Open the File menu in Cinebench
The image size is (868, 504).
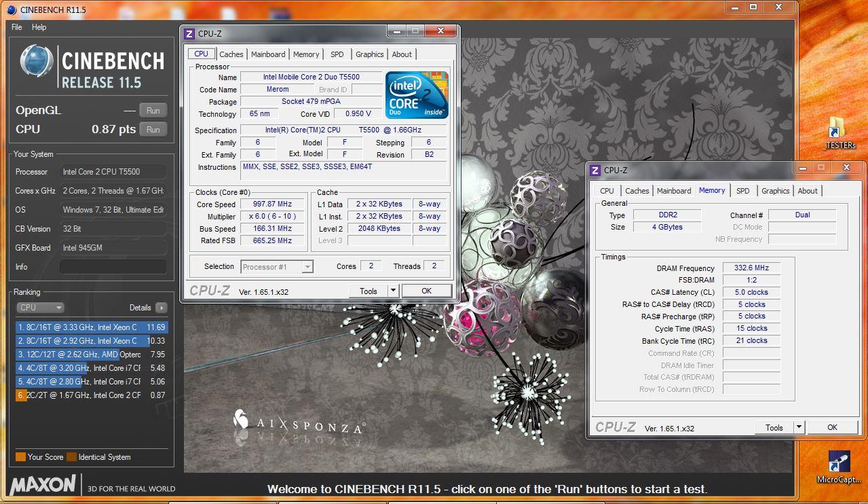pyautogui.click(x=17, y=27)
